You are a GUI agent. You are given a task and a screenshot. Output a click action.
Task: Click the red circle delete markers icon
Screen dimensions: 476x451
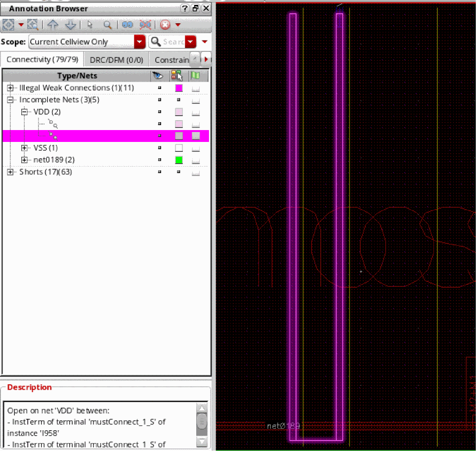pos(165,25)
